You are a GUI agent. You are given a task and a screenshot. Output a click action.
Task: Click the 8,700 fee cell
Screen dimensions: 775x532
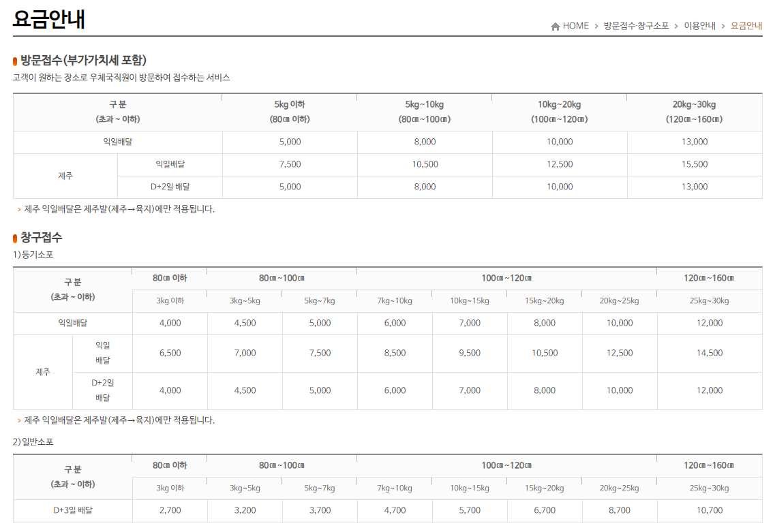pos(620,511)
